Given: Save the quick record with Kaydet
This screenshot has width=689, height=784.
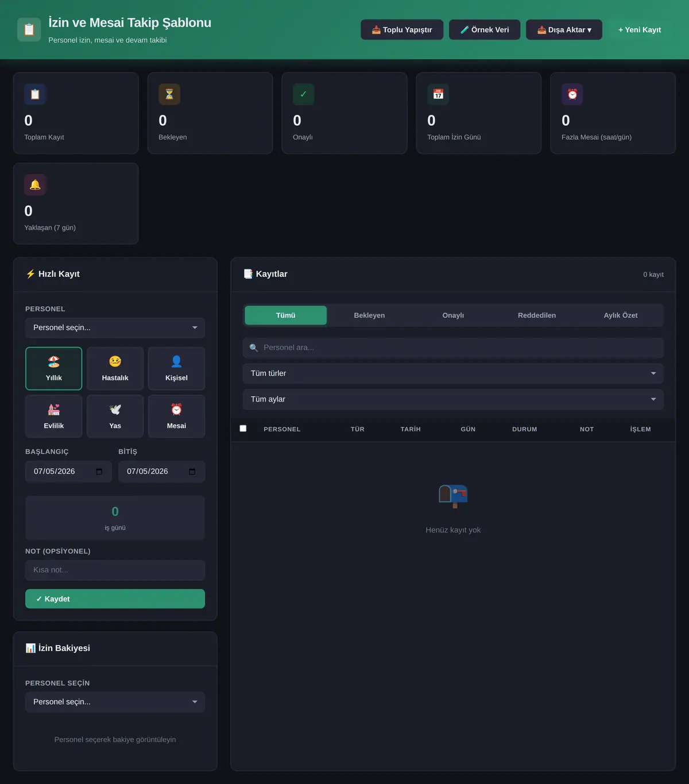Looking at the screenshot, I should coord(115,598).
